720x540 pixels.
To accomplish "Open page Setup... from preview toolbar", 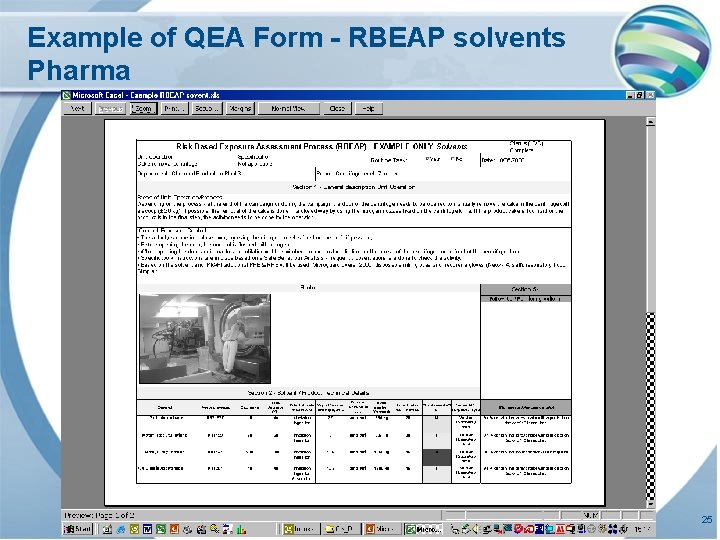I will tap(207, 109).
